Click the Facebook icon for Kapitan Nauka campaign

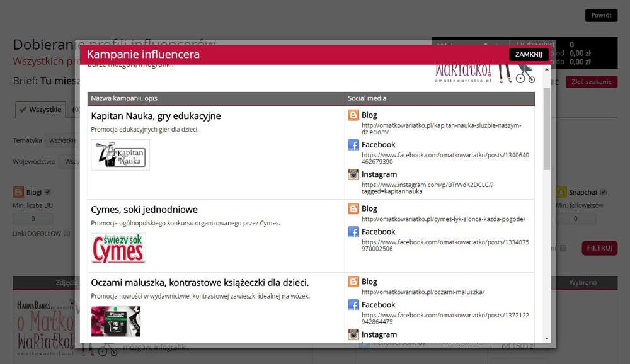pos(353,145)
